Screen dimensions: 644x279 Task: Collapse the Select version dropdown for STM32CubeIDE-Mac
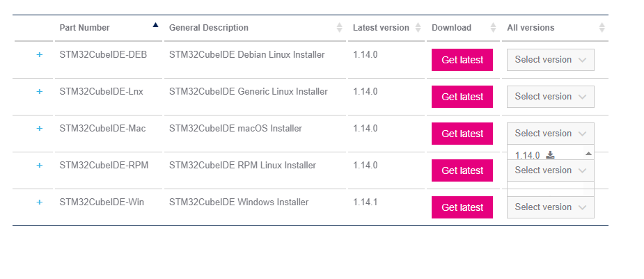[550, 134]
